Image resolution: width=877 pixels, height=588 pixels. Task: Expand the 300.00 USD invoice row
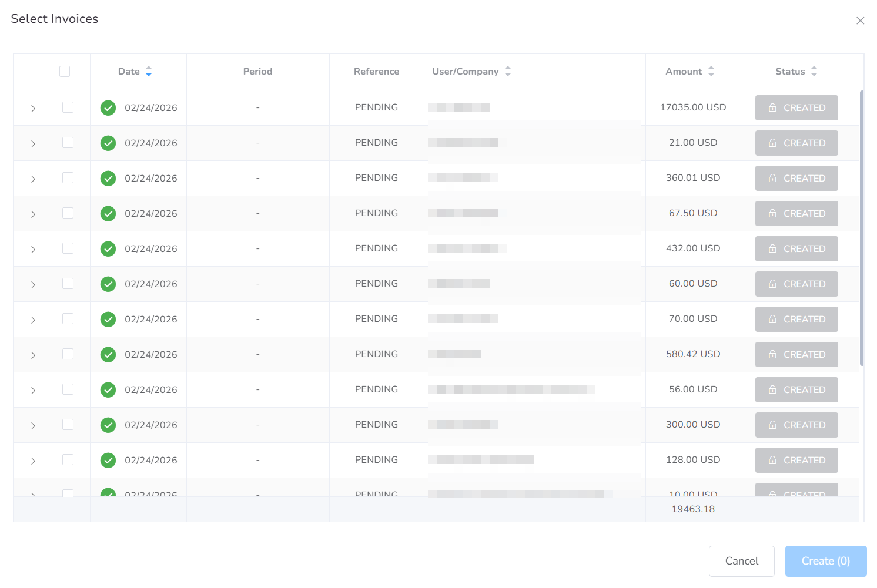[33, 426]
